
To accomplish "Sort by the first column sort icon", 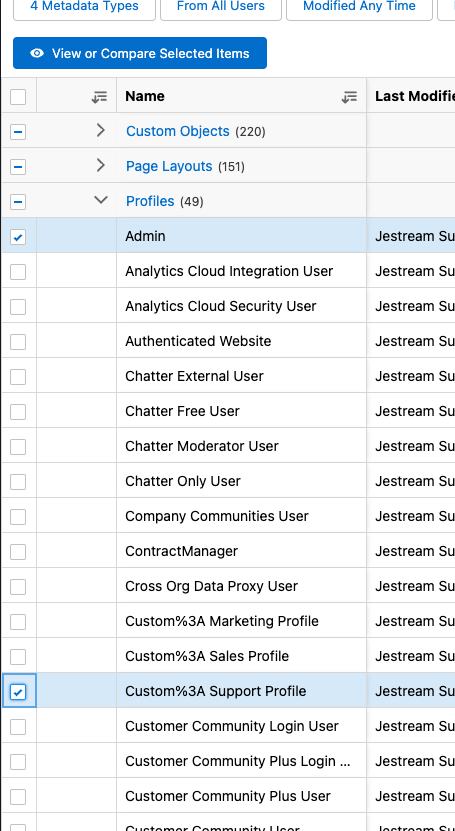I will (99, 96).
